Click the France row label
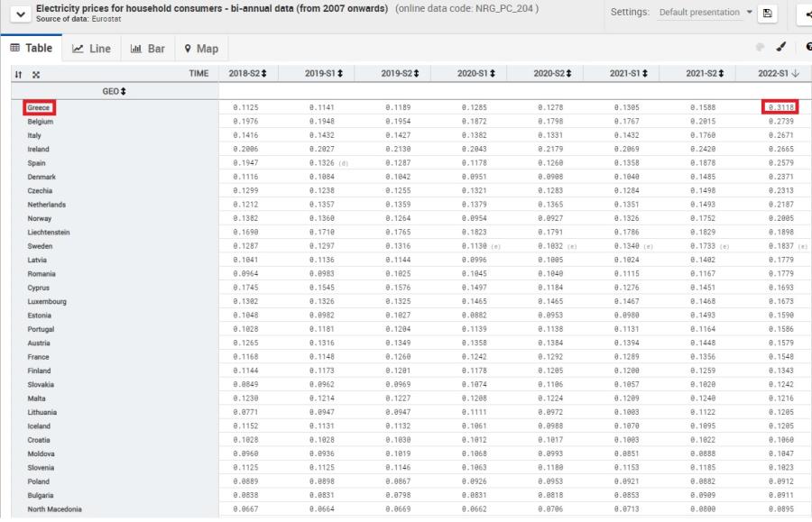This screenshot has height=522, width=812. (38, 357)
